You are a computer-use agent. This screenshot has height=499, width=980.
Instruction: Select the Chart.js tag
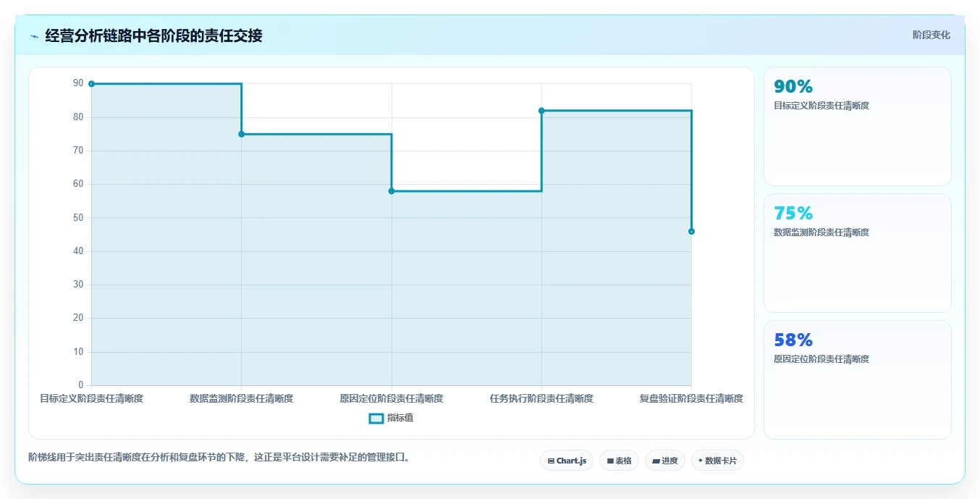click(x=567, y=461)
